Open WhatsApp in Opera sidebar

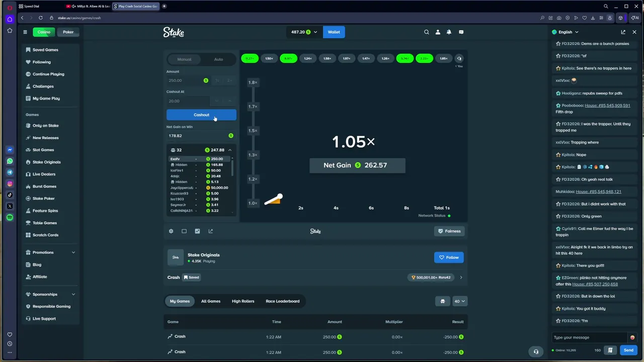click(x=10, y=161)
